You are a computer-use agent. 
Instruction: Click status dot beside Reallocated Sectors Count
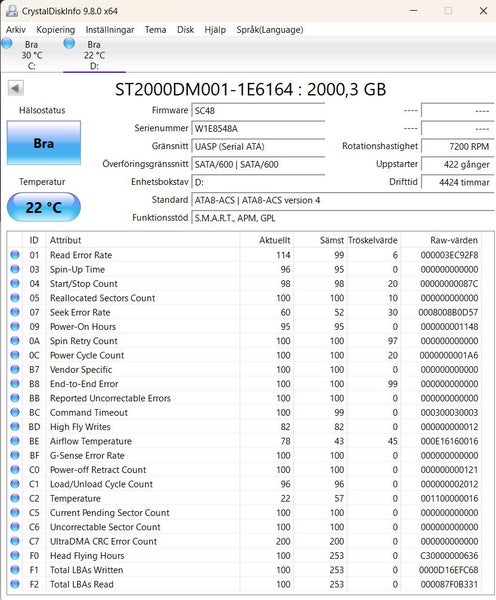coord(15,298)
